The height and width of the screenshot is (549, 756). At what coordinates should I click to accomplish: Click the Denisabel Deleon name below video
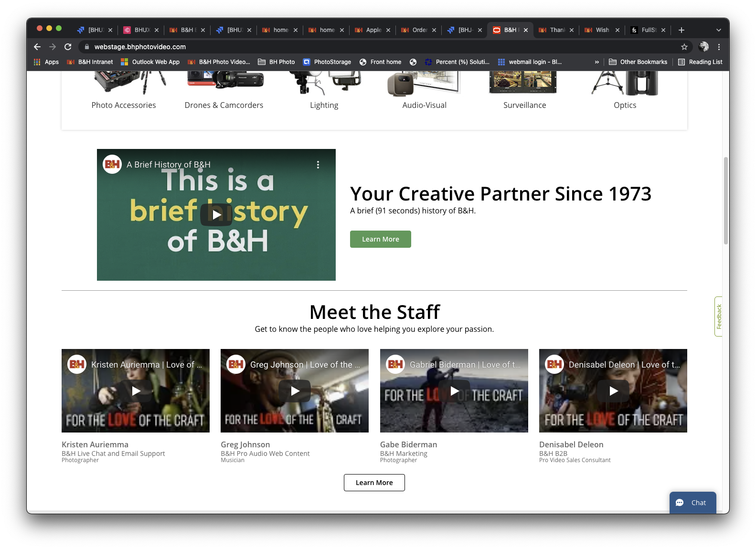572,444
